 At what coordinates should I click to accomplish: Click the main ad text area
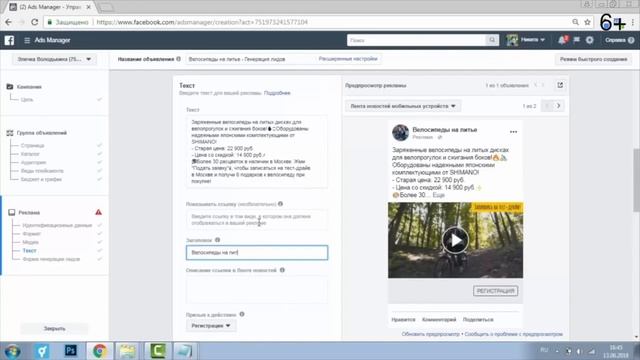[x=257, y=151]
